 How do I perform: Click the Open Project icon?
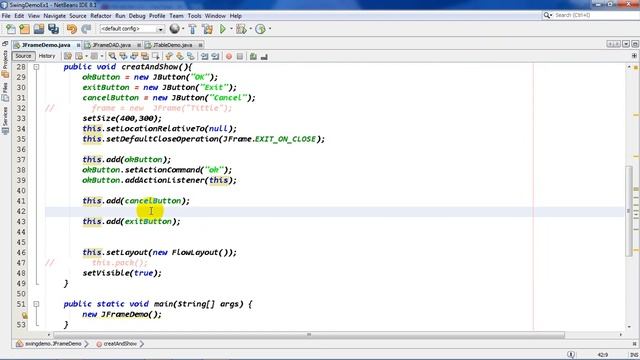click(x=39, y=29)
